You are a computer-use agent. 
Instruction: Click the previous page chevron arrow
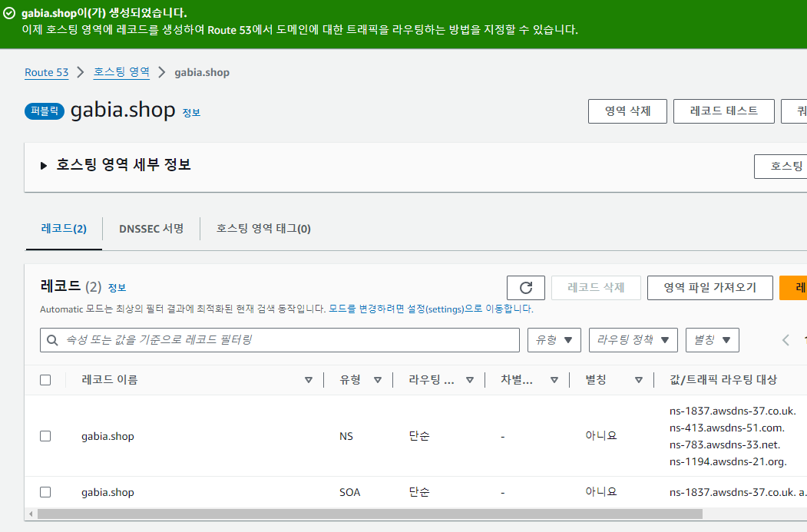coord(786,340)
